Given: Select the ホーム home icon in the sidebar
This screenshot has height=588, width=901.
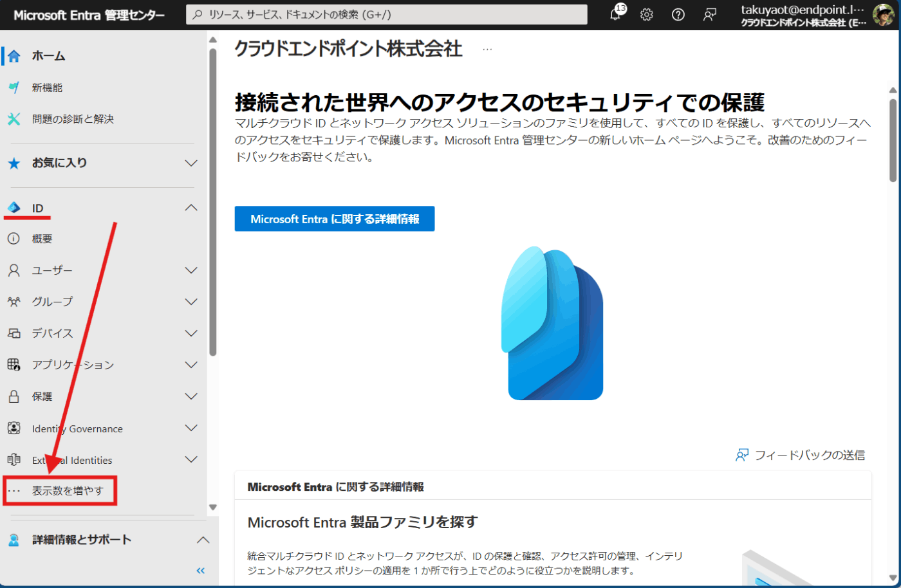Looking at the screenshot, I should (14, 55).
